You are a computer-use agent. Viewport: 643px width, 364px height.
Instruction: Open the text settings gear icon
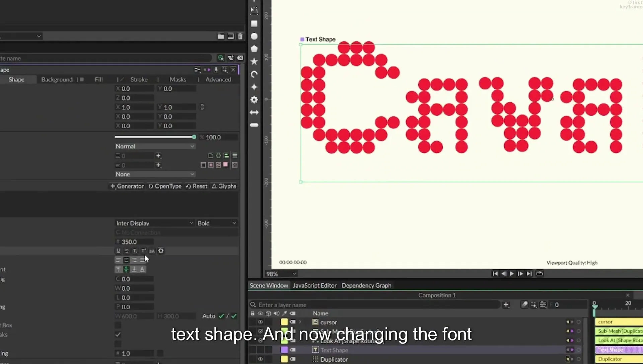(161, 251)
